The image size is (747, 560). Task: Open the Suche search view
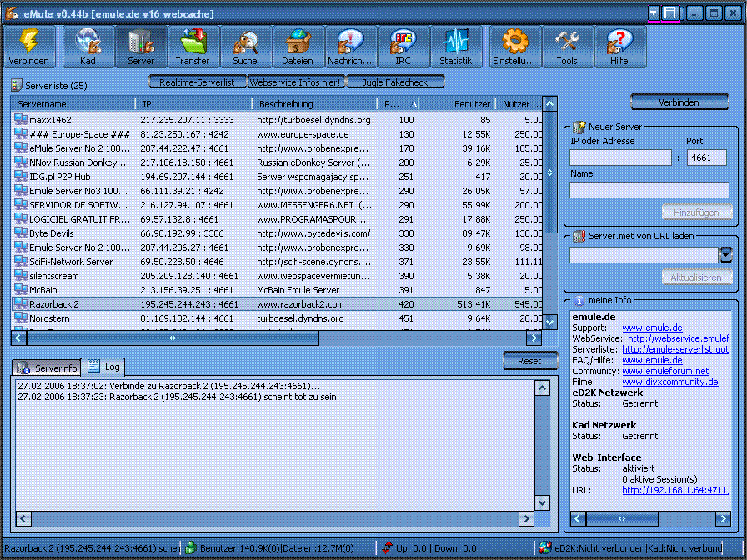click(x=245, y=47)
